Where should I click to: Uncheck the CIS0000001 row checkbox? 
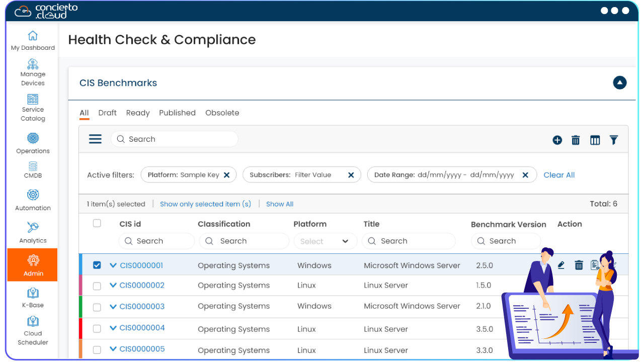tap(97, 265)
